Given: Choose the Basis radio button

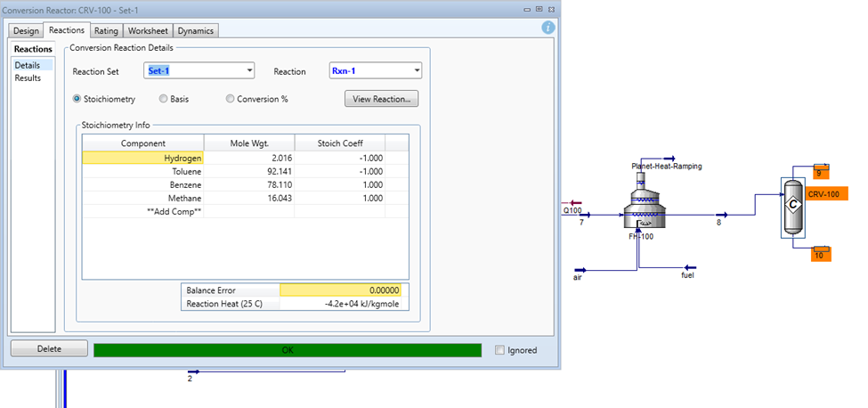Looking at the screenshot, I should (163, 99).
